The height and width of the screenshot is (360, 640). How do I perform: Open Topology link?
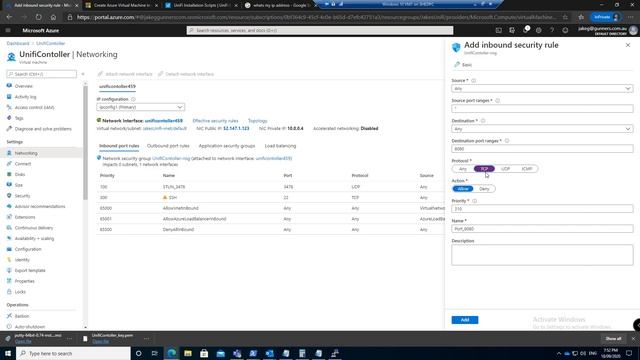point(258,121)
